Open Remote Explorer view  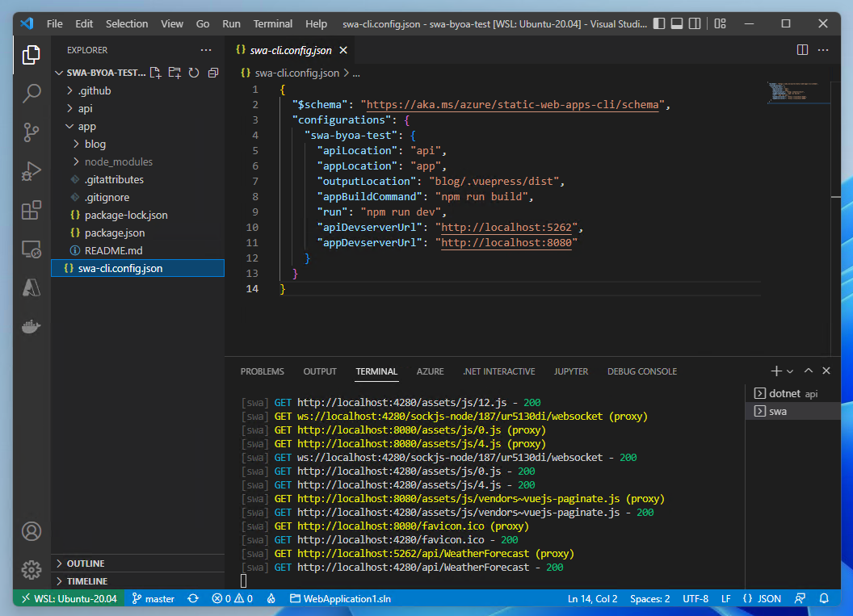tap(31, 249)
